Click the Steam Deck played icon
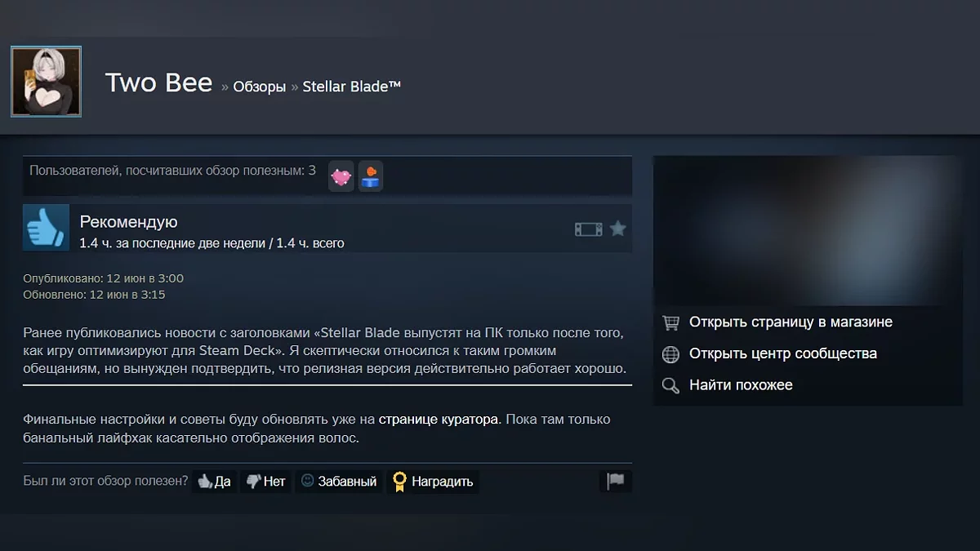The image size is (980, 551). pyautogui.click(x=588, y=229)
